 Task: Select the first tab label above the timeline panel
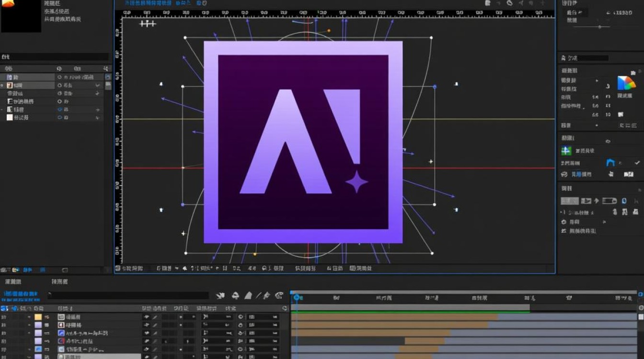point(13,282)
